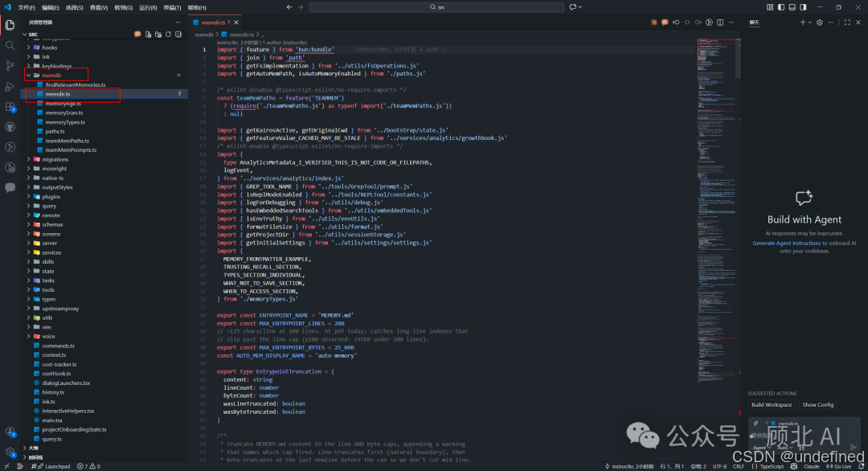The width and height of the screenshot is (868, 471).
Task: Navigate back with the arrow in title bar
Action: coord(289,7)
